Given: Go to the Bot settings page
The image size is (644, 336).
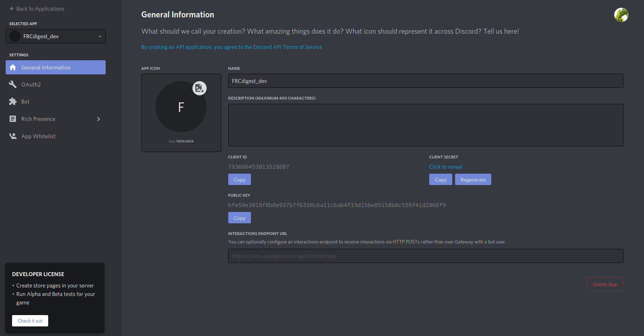Looking at the screenshot, I should [56, 101].
